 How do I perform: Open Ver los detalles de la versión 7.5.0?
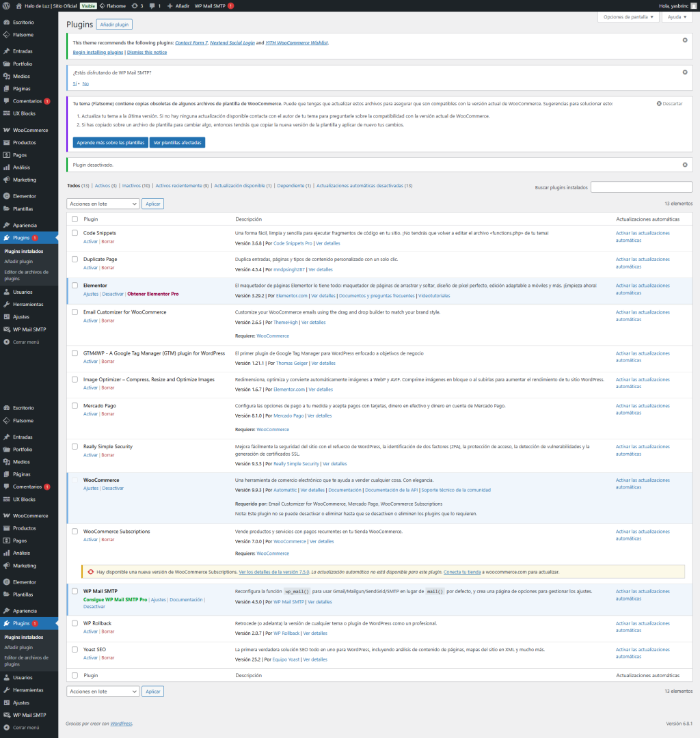(x=274, y=573)
